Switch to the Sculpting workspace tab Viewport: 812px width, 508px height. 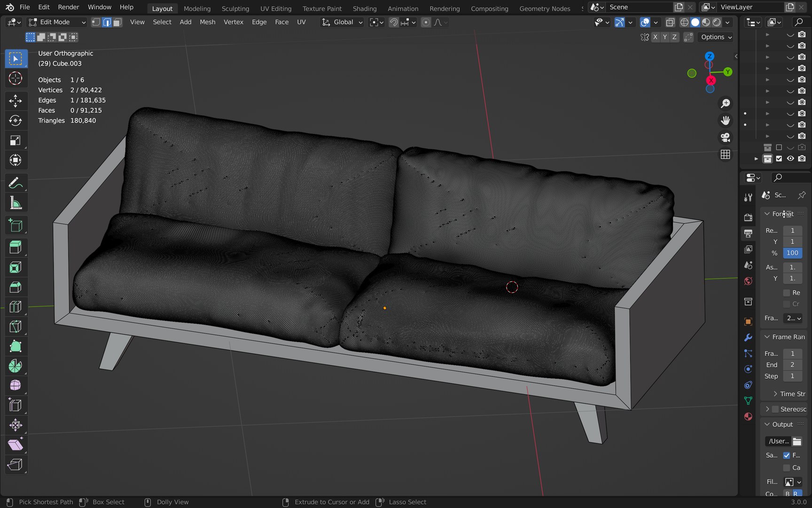[235, 8]
